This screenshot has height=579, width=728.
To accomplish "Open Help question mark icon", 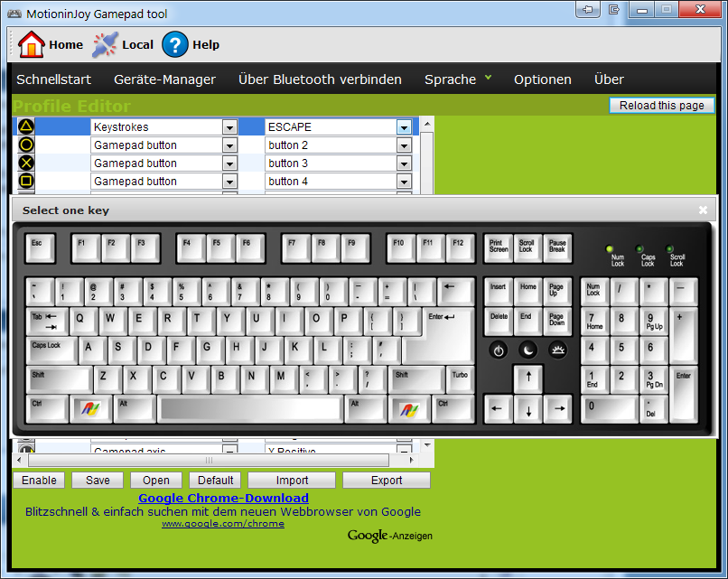I will 175,44.
